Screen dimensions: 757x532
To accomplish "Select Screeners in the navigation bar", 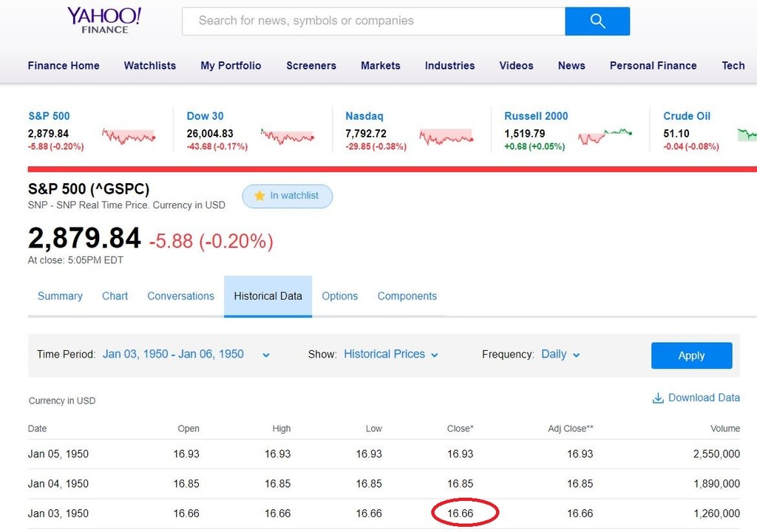I will pyautogui.click(x=311, y=66).
